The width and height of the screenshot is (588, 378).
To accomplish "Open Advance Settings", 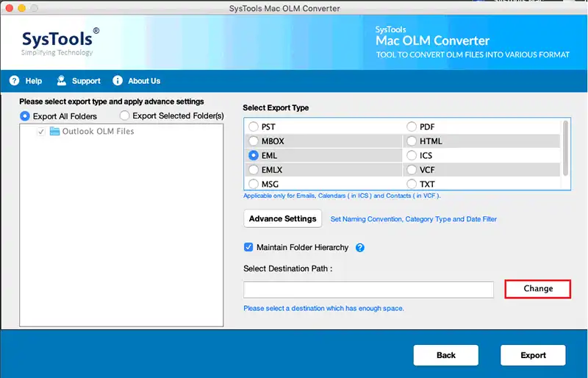I will (x=283, y=218).
